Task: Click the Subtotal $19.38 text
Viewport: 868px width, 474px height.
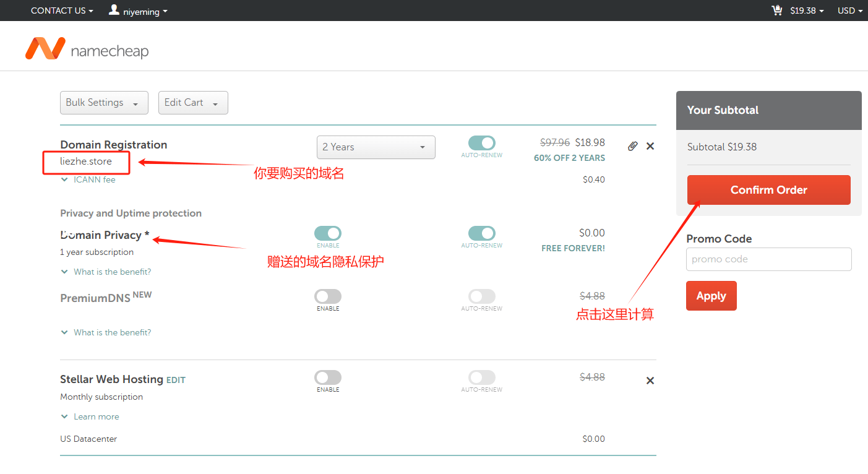Action: pos(722,147)
